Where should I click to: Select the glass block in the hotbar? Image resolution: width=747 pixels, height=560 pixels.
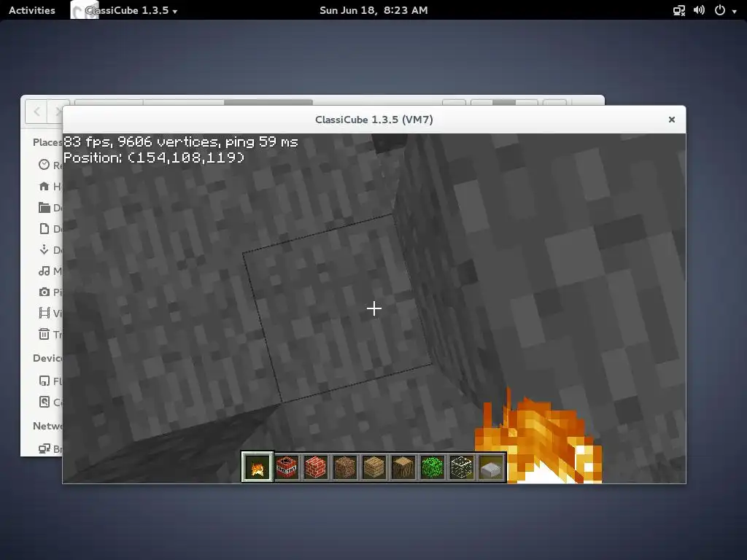click(461, 467)
